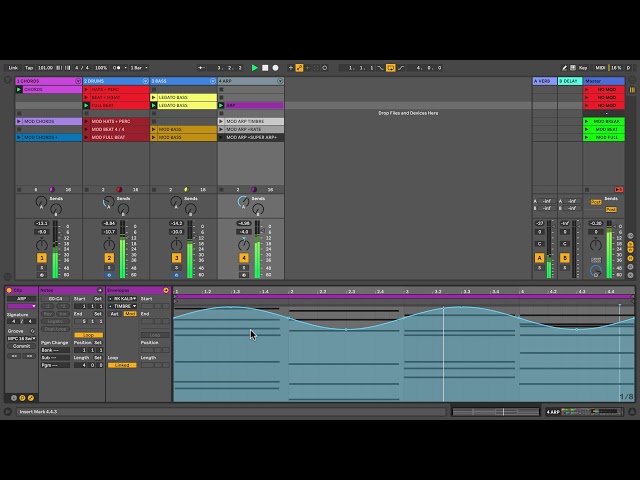Toggle track 2 activator button
Viewport: 640px width, 480px height.
tap(109, 258)
